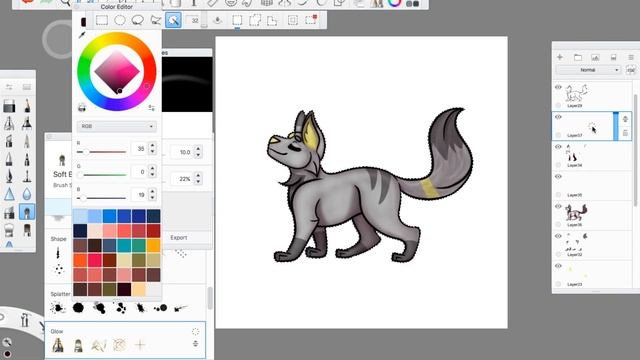Screen dimensions: 640x360
Task: Click the Export button in brush panel
Action: point(179,238)
